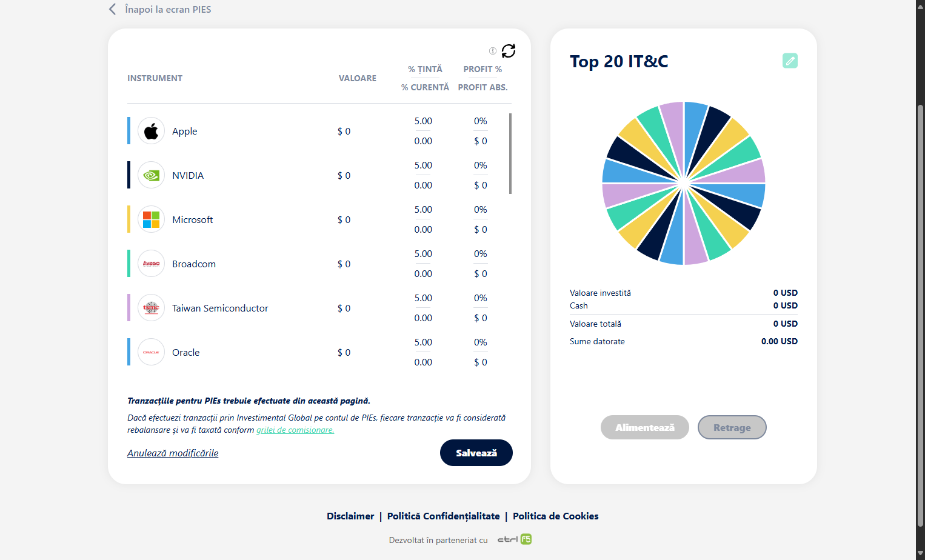The height and width of the screenshot is (560, 925).
Task: Click Apple's target percent 5.00 field
Action: tap(423, 121)
